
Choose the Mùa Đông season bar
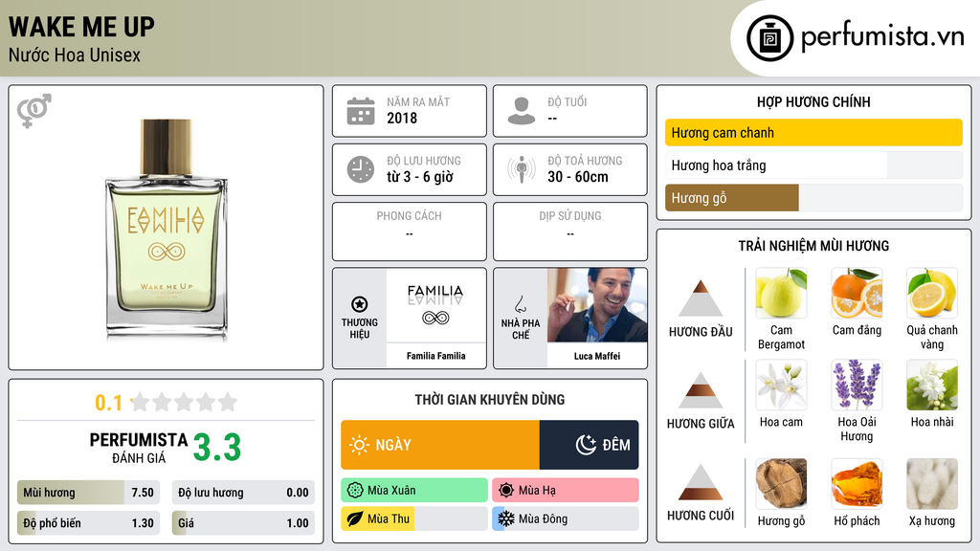coord(566,518)
